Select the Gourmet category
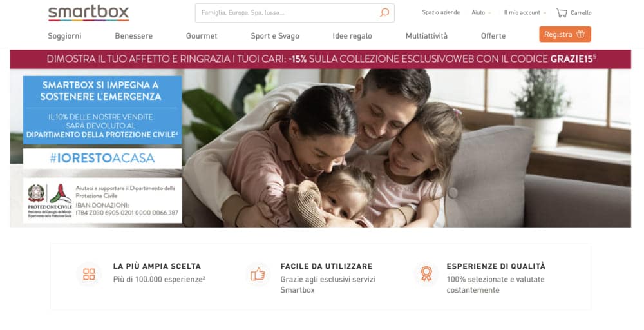 201,35
